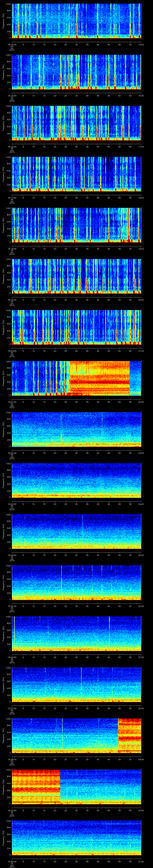
Task: Click the 18:25:00 start time label
Action: (x=12, y=606)
